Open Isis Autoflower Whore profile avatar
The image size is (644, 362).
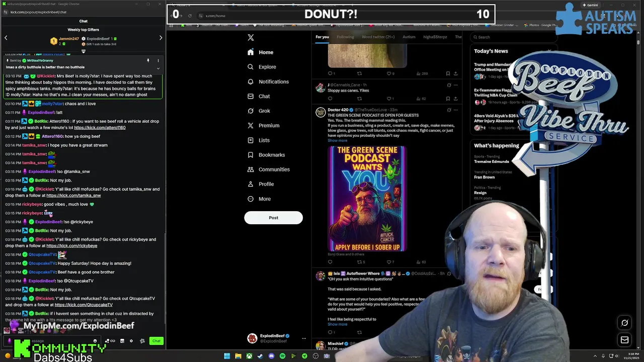pyautogui.click(x=320, y=276)
